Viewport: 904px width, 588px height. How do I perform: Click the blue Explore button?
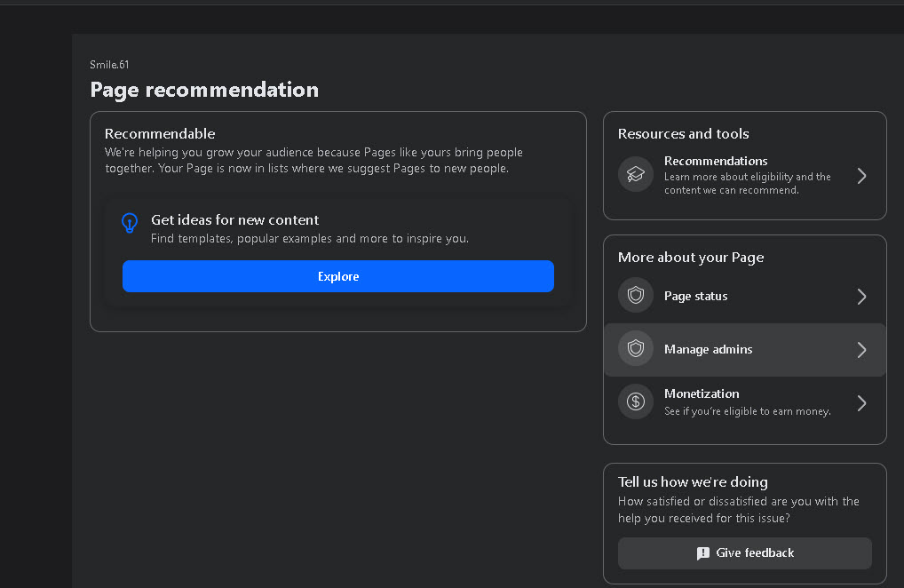(x=337, y=276)
